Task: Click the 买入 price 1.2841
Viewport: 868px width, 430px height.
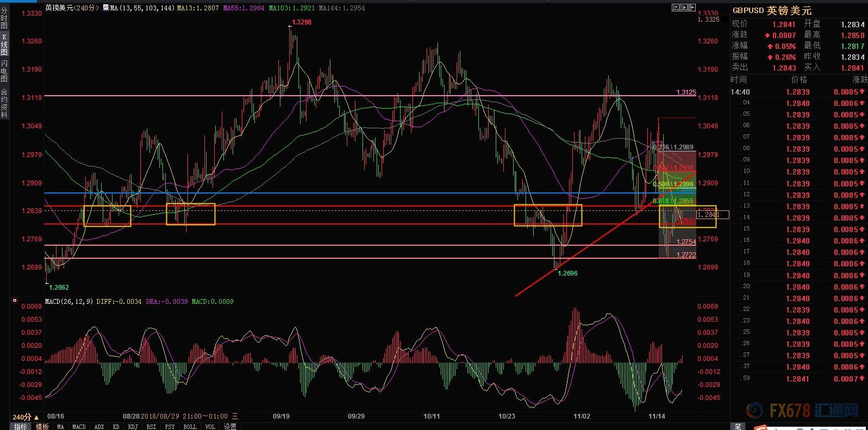Action: [852, 68]
